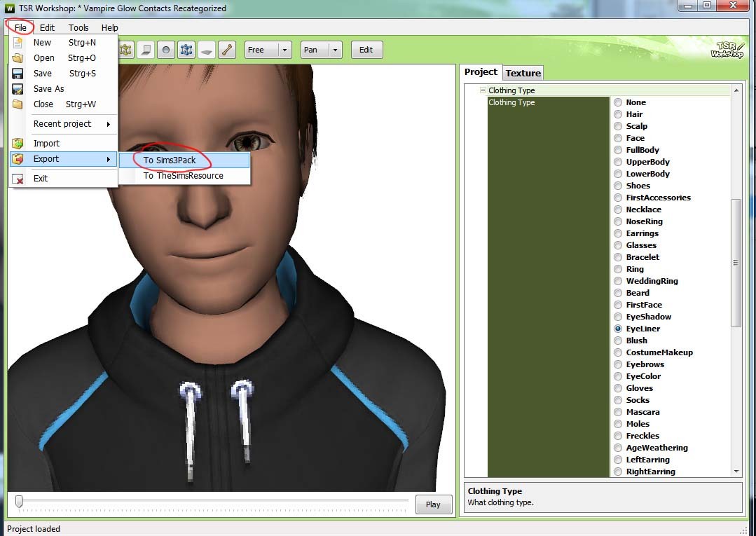
Task: Select the UpperBody radio button
Action: (x=618, y=162)
